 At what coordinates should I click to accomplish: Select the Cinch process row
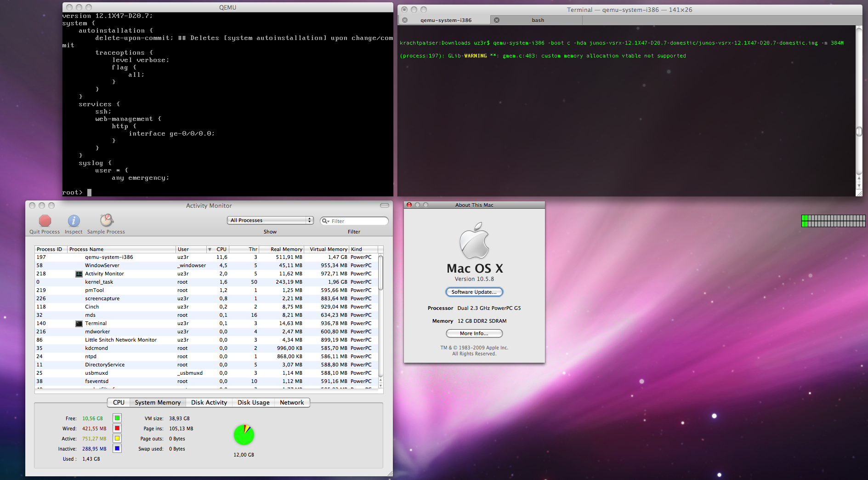tap(206, 307)
